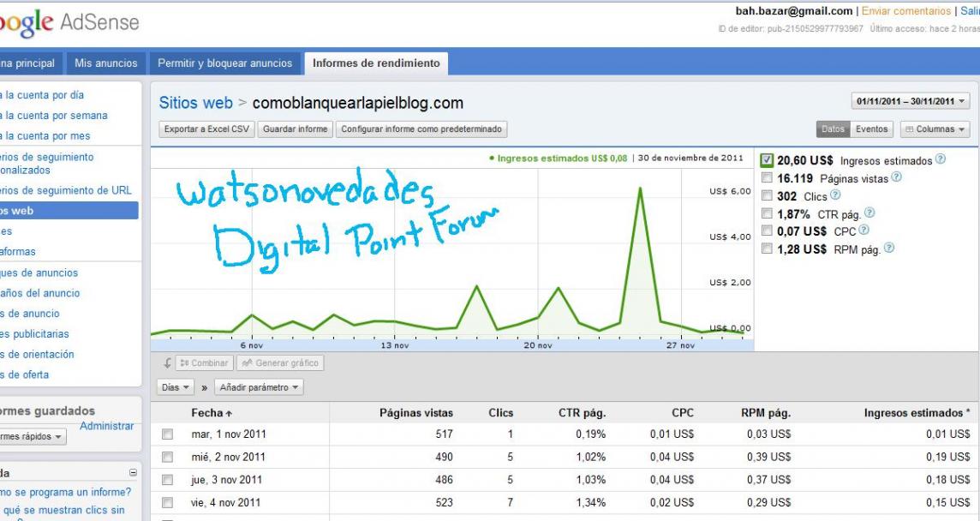
Task: Select the row checkbox for mar, 1 nov 2011
Action: tap(168, 434)
